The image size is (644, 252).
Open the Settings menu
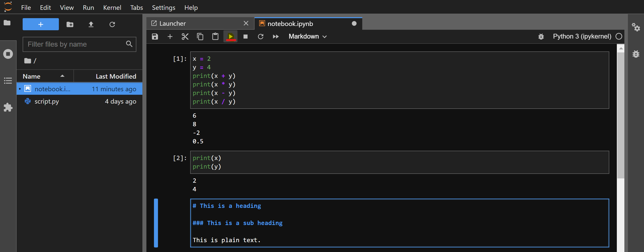tap(164, 8)
